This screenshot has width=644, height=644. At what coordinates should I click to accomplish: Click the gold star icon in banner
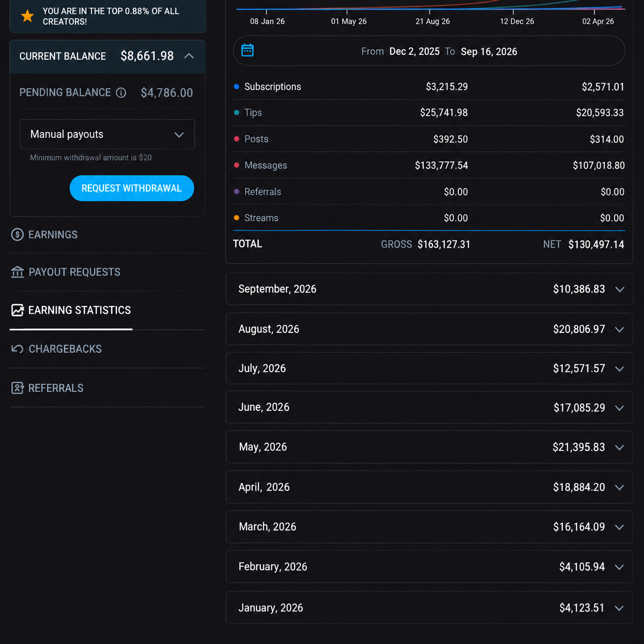click(x=27, y=16)
